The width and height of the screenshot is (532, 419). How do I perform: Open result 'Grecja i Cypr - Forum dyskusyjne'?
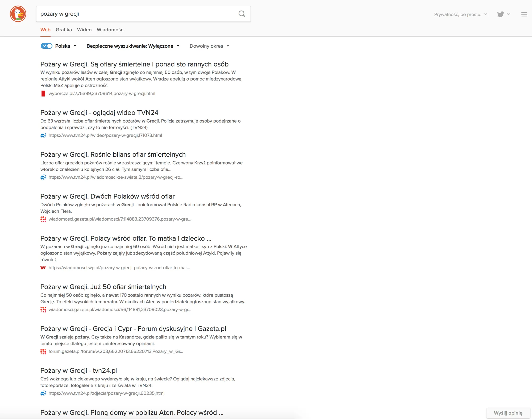pos(133,329)
